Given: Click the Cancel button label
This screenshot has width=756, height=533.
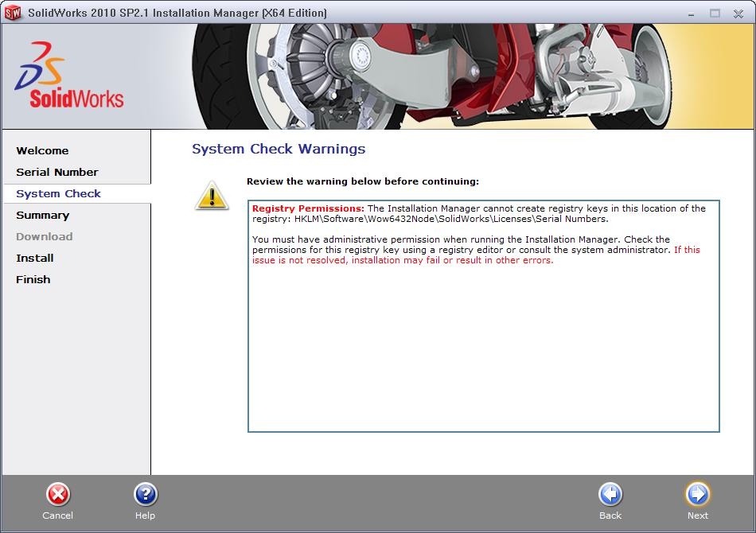Looking at the screenshot, I should click(x=58, y=515).
